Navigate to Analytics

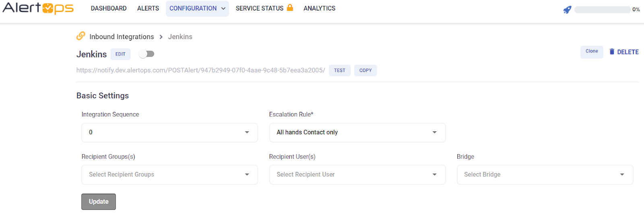319,8
